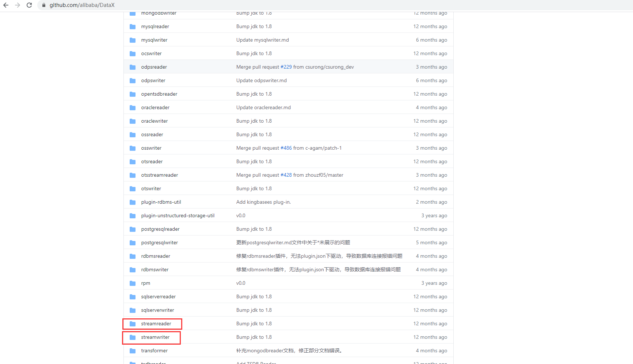
Task: Open the 'Update oraclereader.md' commit message
Action: coord(264,108)
